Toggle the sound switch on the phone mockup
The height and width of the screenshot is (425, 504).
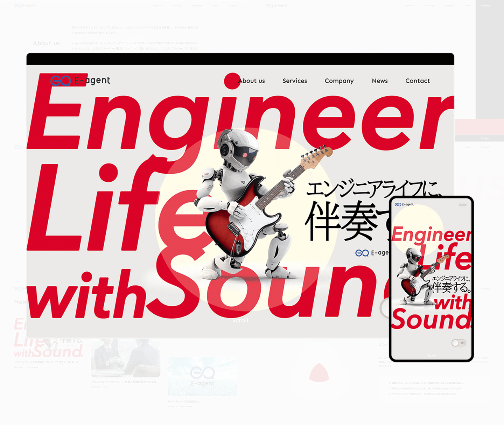pyautogui.click(x=458, y=343)
